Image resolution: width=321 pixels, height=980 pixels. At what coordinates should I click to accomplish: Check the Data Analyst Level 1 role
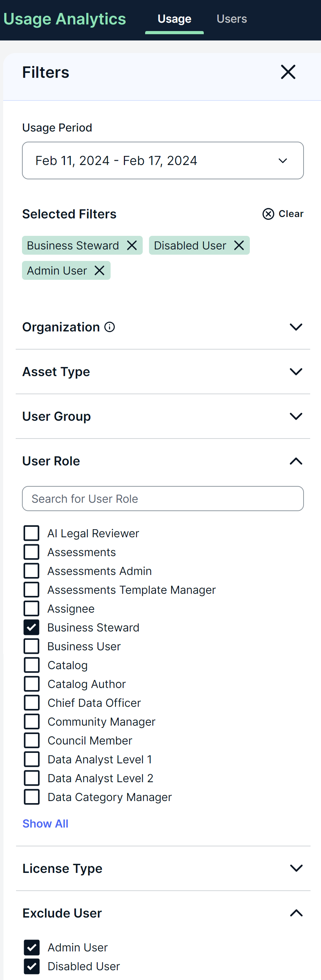[31, 759]
